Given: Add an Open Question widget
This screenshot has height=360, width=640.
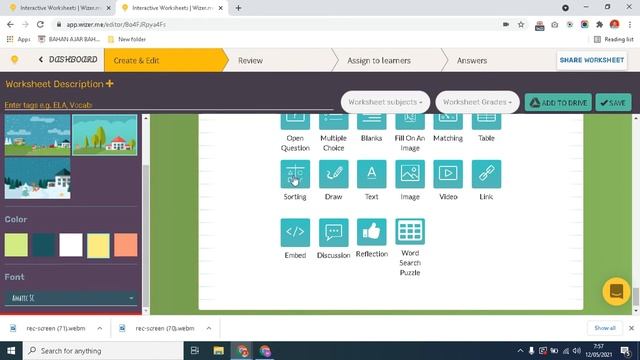Looking at the screenshot, I should (x=295, y=122).
